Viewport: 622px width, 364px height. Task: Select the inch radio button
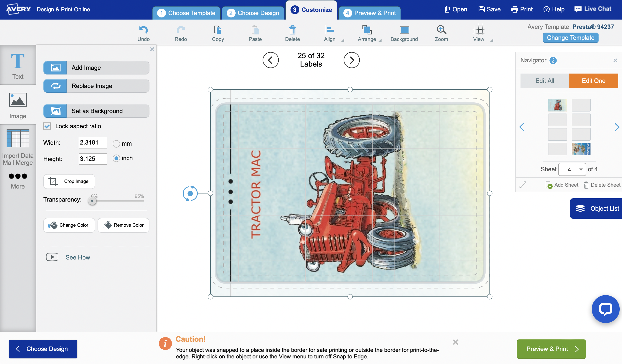(x=116, y=158)
